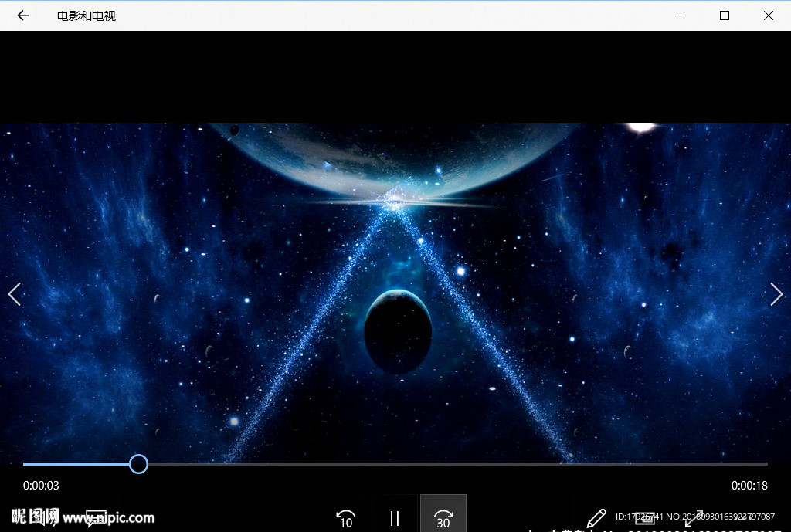Open the captions speech-bubble icon

click(x=96, y=518)
